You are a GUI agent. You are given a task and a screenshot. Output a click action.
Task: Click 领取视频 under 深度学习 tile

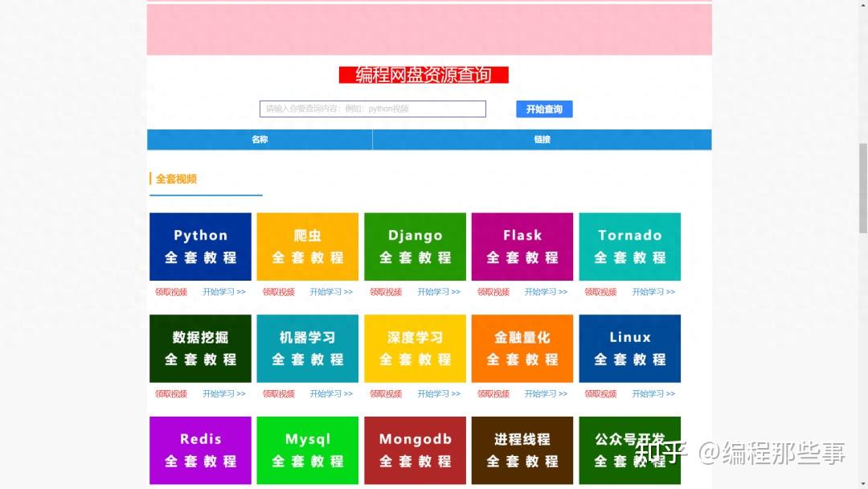tap(386, 394)
